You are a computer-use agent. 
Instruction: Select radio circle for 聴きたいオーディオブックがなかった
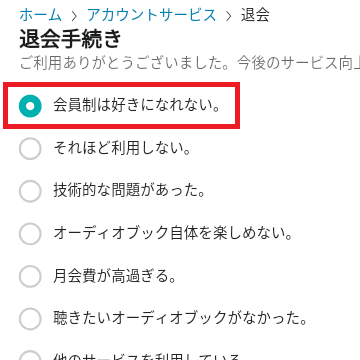point(30,319)
